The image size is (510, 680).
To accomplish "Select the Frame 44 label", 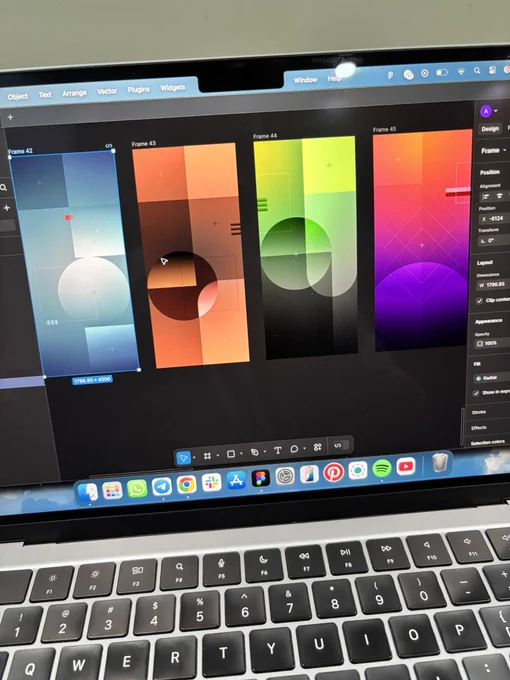I will coord(265,136).
